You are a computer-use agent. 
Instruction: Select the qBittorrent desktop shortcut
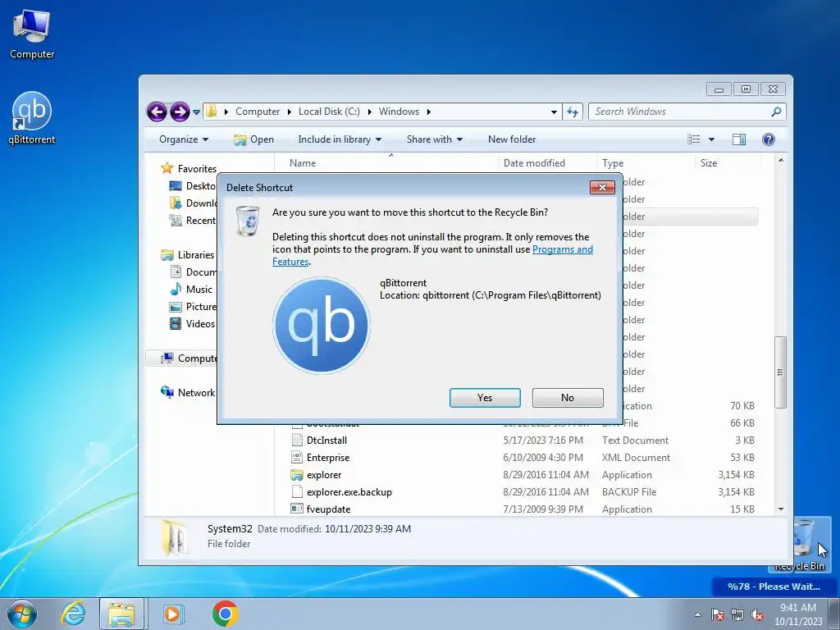tap(32, 118)
